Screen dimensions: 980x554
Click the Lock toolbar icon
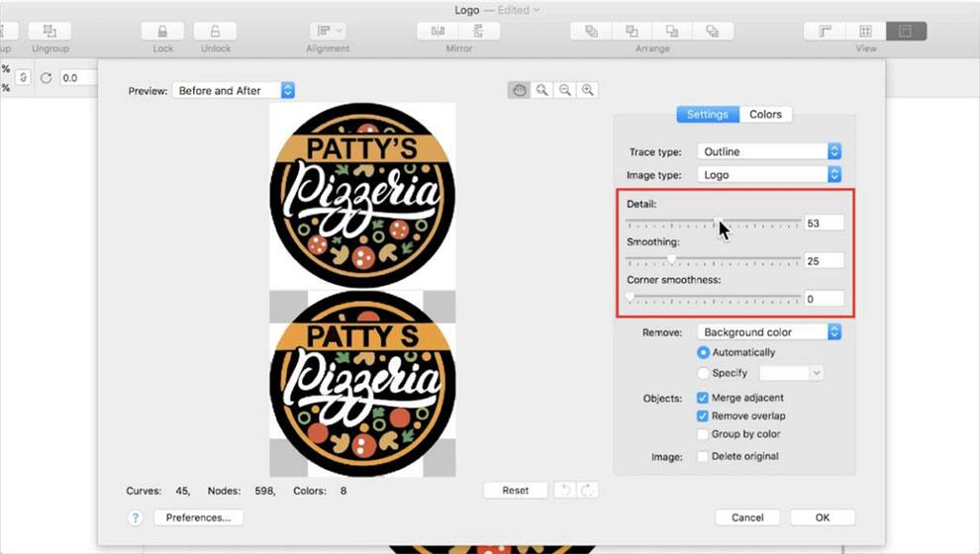(x=163, y=32)
